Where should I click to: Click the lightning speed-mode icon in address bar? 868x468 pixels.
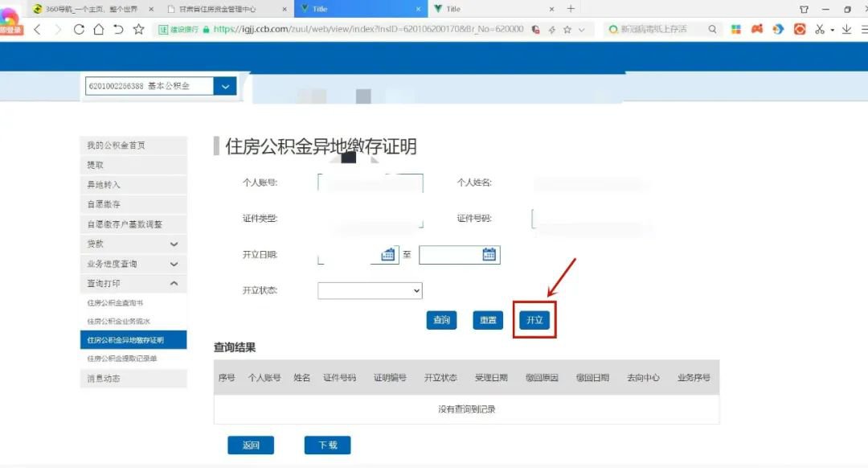tap(552, 30)
